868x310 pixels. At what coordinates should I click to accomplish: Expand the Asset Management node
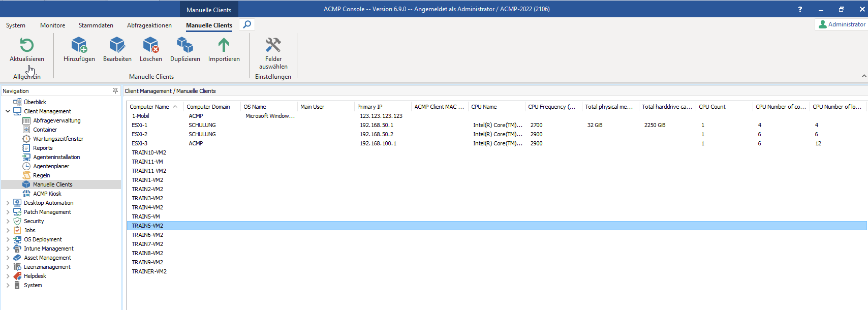click(8, 258)
